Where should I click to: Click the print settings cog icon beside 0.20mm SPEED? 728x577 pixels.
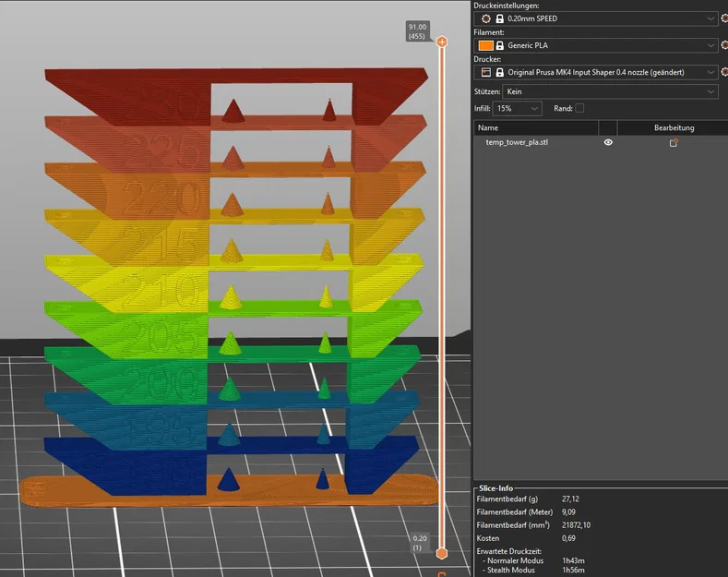tap(485, 18)
